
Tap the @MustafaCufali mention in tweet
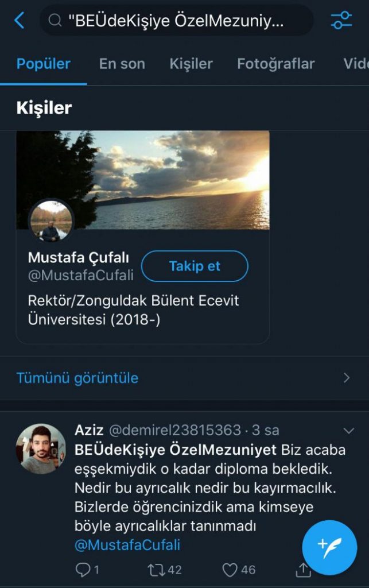coord(127,544)
